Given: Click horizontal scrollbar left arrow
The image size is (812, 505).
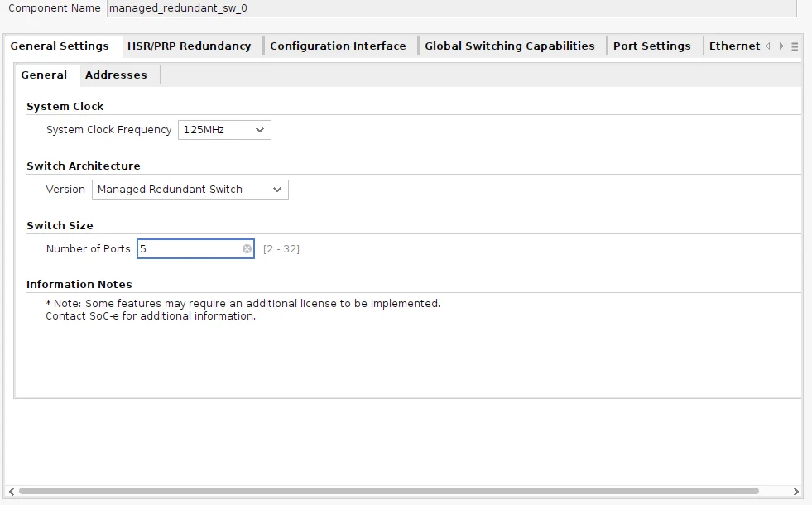Looking at the screenshot, I should 12,491.
